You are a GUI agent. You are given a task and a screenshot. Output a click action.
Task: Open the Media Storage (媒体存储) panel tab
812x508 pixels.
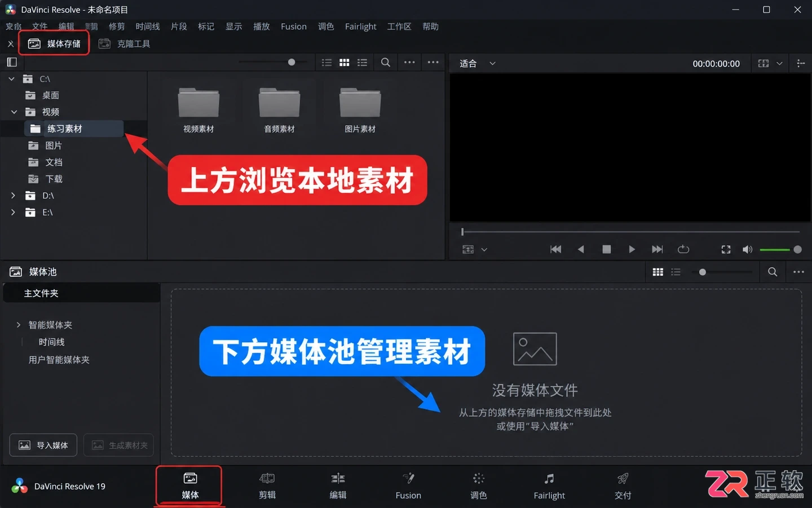[x=54, y=43]
